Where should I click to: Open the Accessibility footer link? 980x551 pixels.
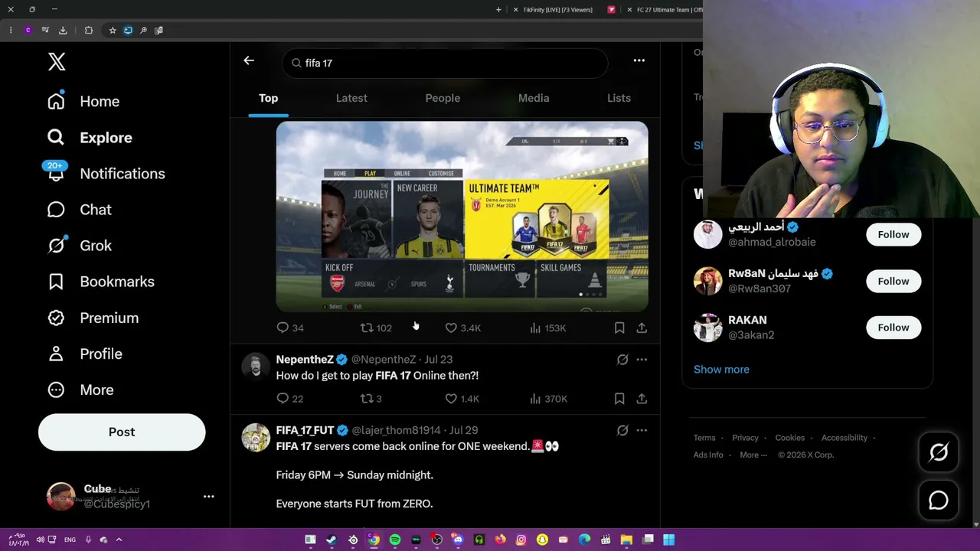click(844, 438)
